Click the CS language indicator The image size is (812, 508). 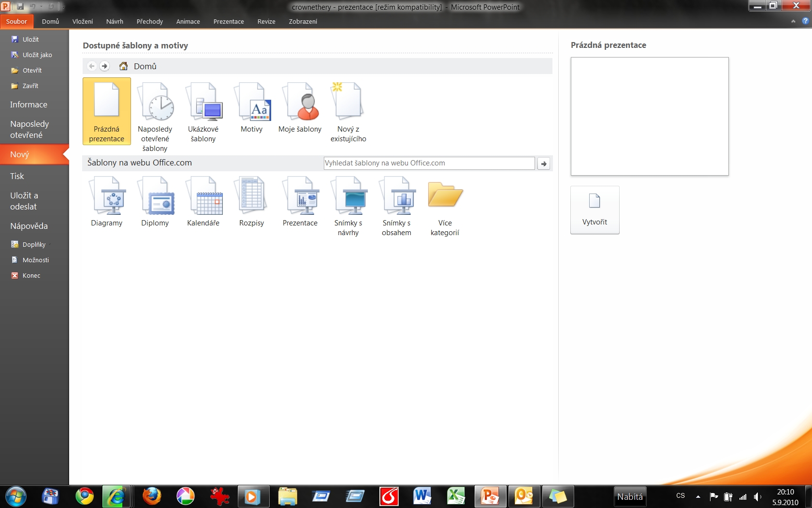click(681, 496)
